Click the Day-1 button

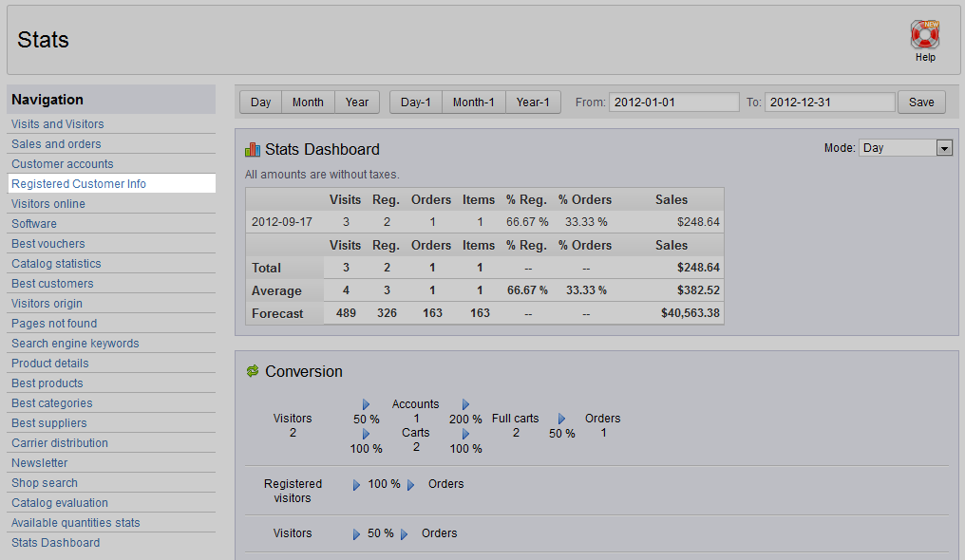(415, 103)
